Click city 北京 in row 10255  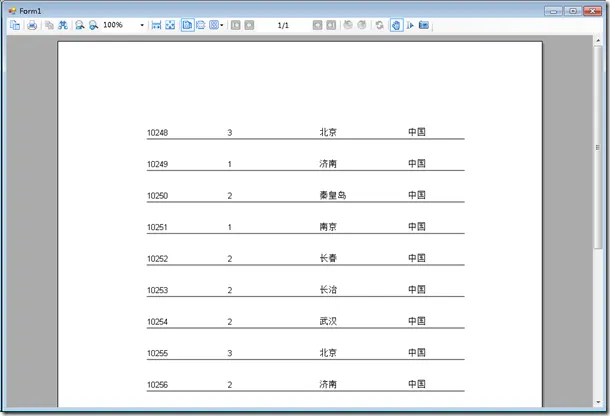[328, 353]
